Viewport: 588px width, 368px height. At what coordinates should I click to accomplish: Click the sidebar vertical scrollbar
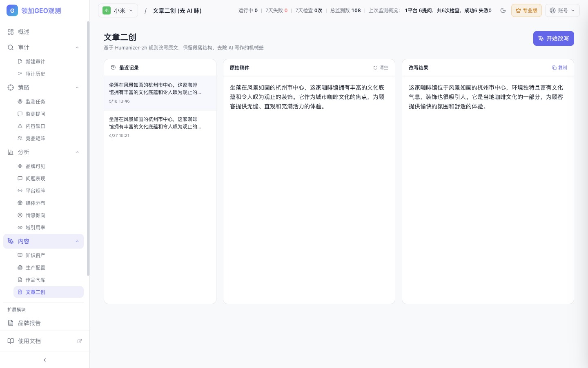pyautogui.click(x=88, y=149)
